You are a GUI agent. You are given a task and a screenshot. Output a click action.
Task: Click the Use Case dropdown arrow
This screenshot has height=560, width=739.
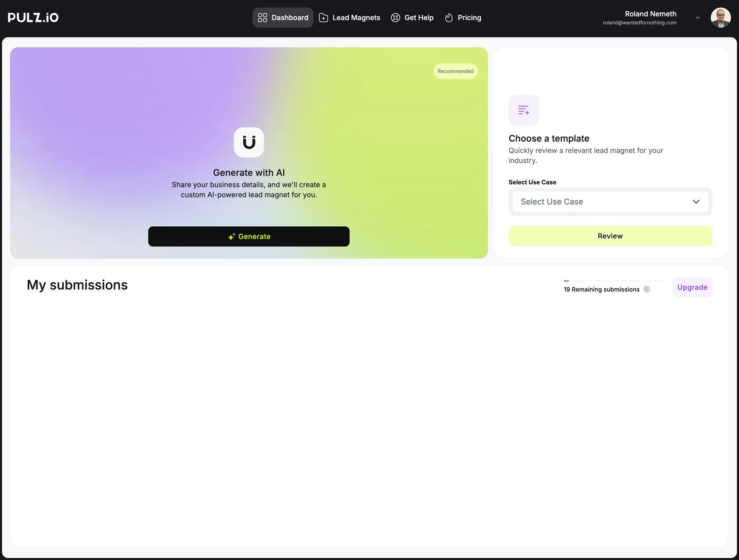coord(696,202)
